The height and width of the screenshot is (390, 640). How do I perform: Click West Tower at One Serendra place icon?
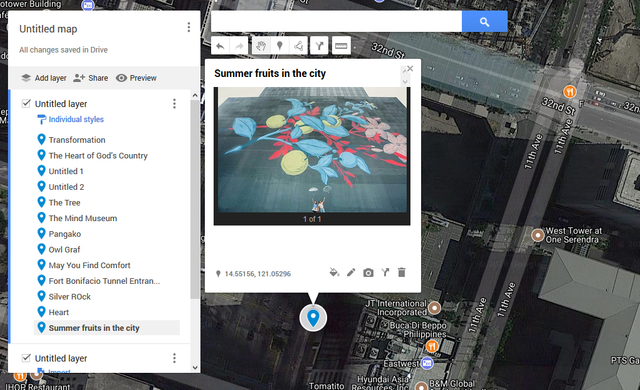point(538,235)
